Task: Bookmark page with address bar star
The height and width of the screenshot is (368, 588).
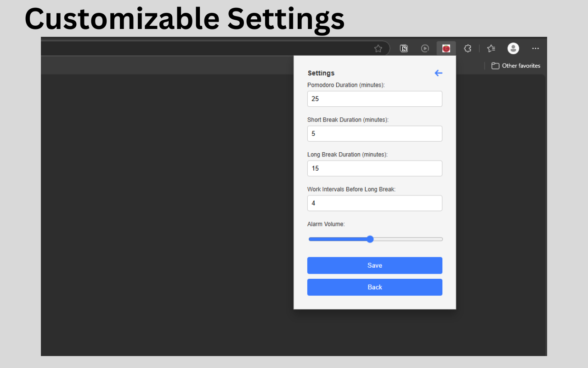Action: (x=378, y=48)
